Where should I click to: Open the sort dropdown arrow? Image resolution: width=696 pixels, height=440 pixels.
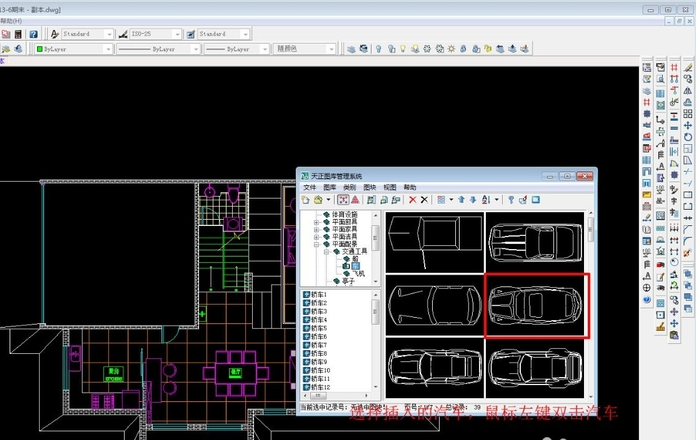click(496, 200)
